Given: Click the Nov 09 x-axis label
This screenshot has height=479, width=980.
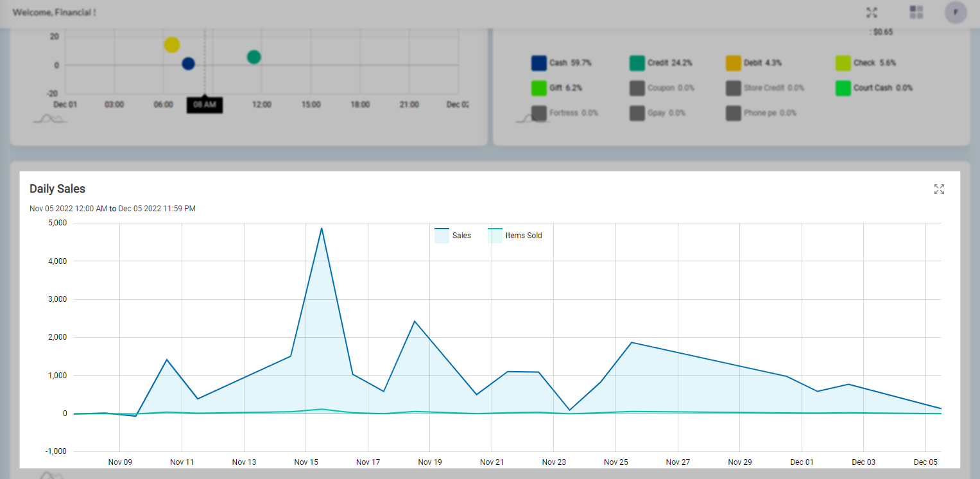Looking at the screenshot, I should 120,462.
